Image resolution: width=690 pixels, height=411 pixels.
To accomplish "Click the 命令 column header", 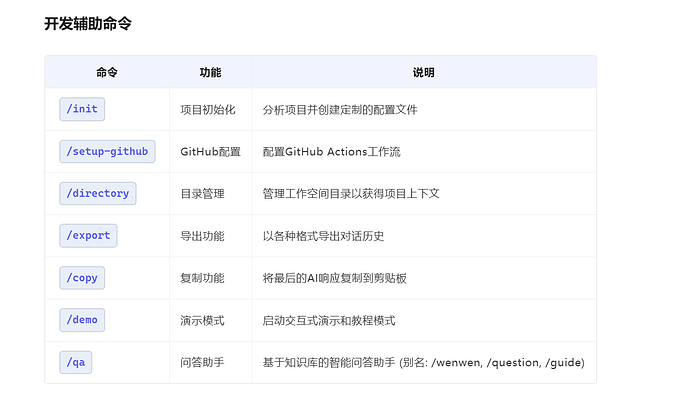I will pos(107,73).
